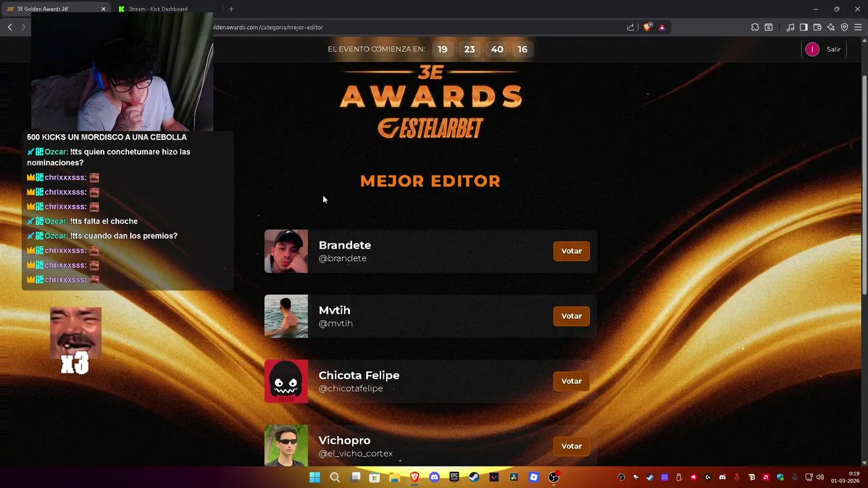Open Roblox from the taskbar

tap(534, 477)
